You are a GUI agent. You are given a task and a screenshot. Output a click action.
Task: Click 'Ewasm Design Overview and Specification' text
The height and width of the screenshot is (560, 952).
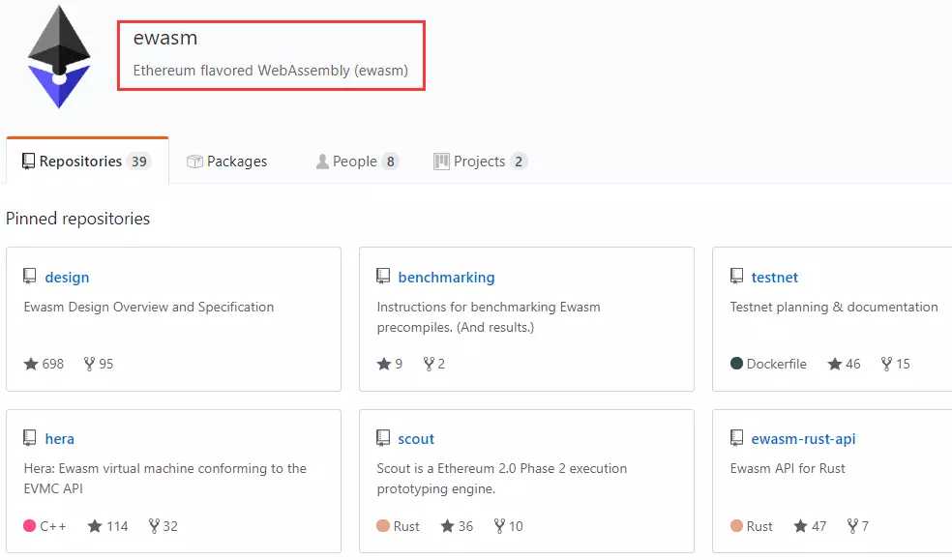(x=149, y=307)
